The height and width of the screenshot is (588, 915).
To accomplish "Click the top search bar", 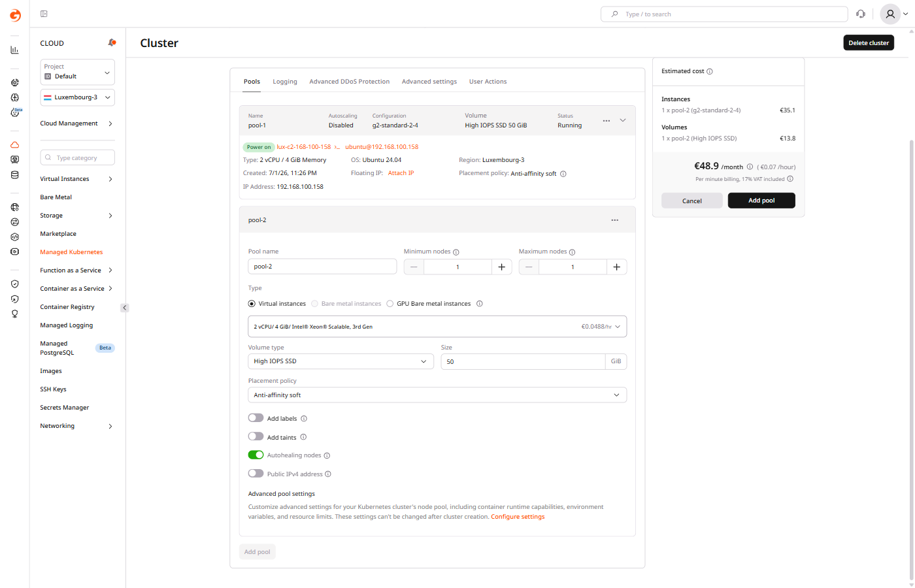I will [724, 14].
